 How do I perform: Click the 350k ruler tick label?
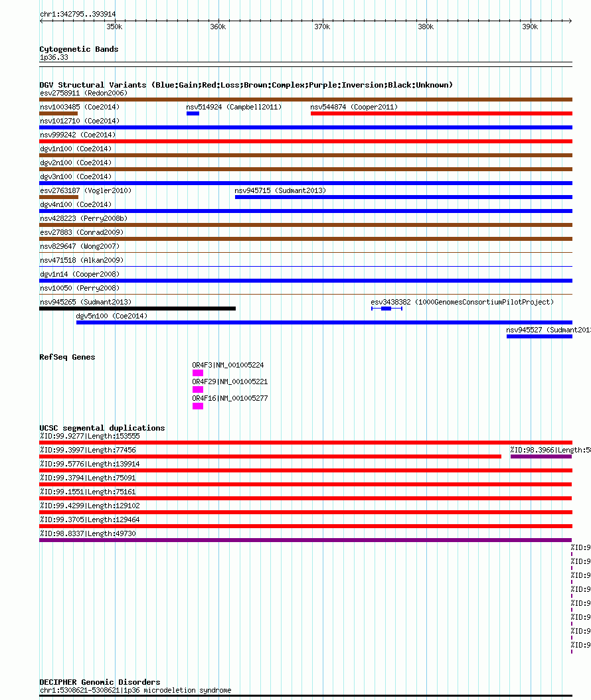point(114,27)
